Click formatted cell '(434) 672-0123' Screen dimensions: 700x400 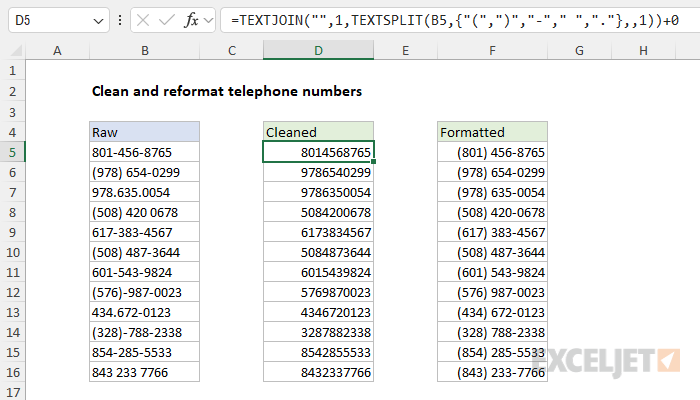pyautogui.click(x=492, y=312)
